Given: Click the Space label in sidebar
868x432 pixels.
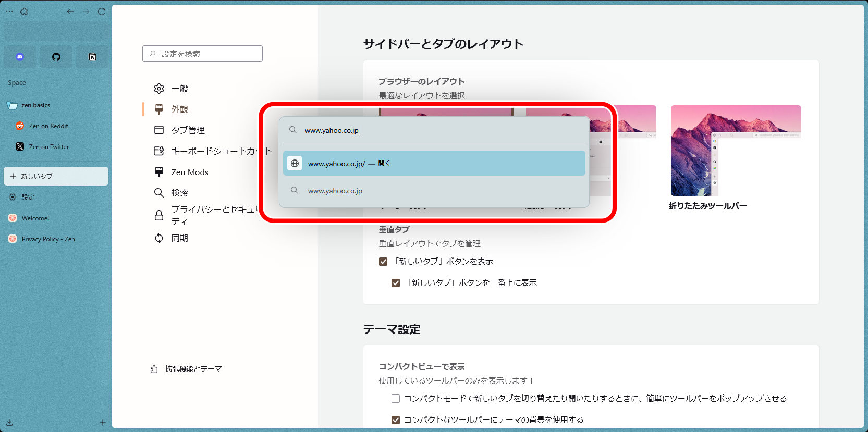Looking at the screenshot, I should point(17,83).
